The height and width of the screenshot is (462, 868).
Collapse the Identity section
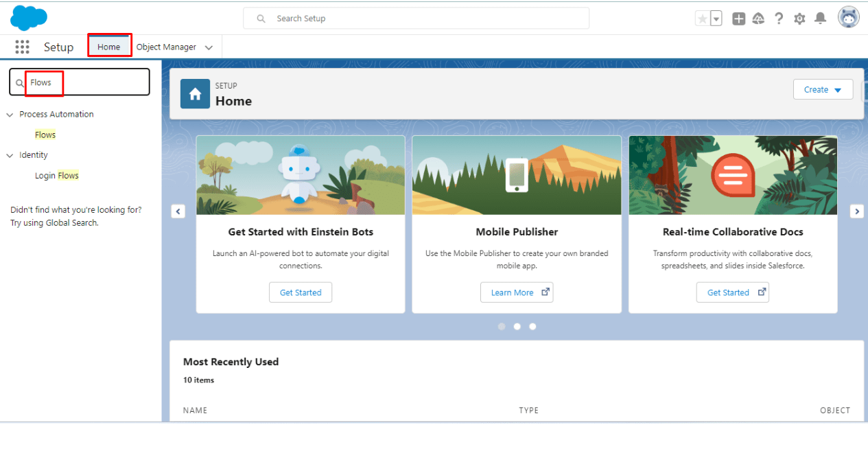click(x=10, y=155)
